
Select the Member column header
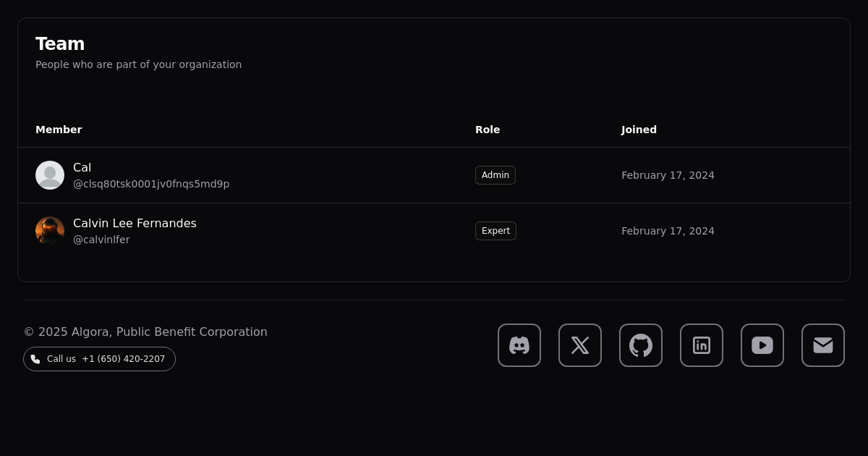coord(59,130)
